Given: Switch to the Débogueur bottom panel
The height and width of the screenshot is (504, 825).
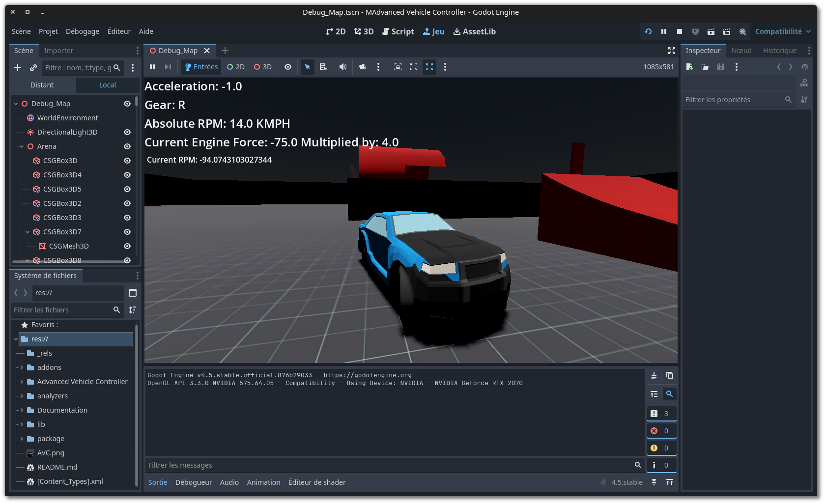Looking at the screenshot, I should coord(194,482).
